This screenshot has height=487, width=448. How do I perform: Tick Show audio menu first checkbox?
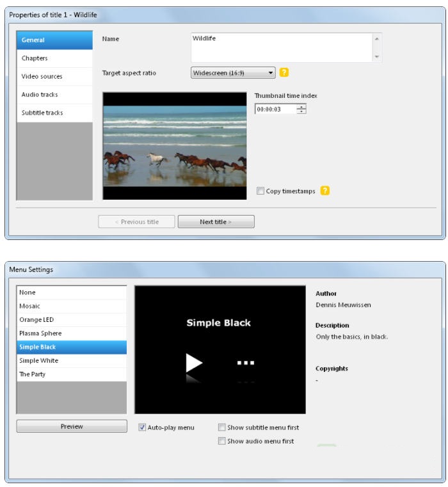point(222,441)
